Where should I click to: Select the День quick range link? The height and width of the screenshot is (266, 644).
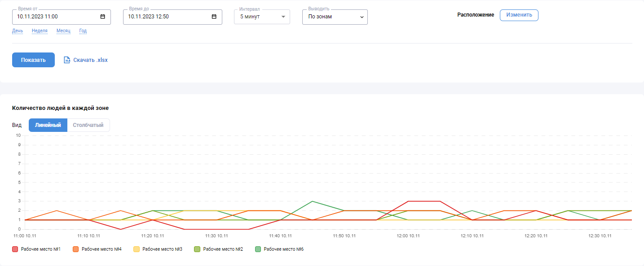18,31
